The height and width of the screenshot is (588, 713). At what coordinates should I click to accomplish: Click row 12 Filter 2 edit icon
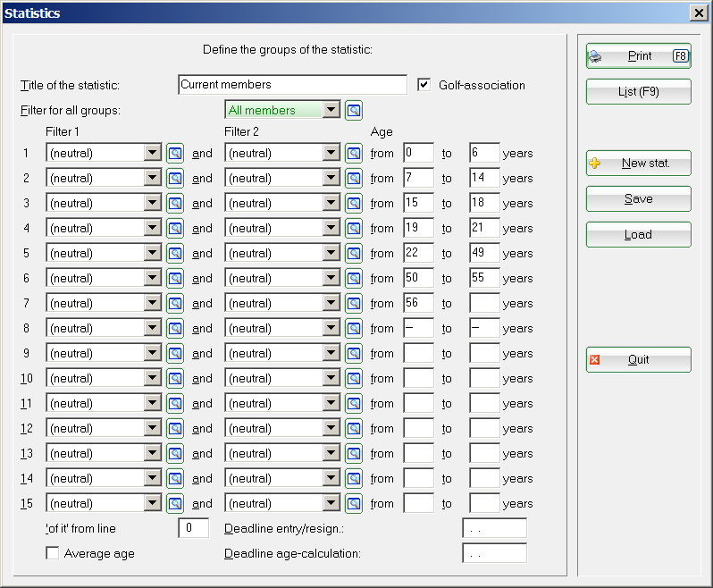(354, 428)
